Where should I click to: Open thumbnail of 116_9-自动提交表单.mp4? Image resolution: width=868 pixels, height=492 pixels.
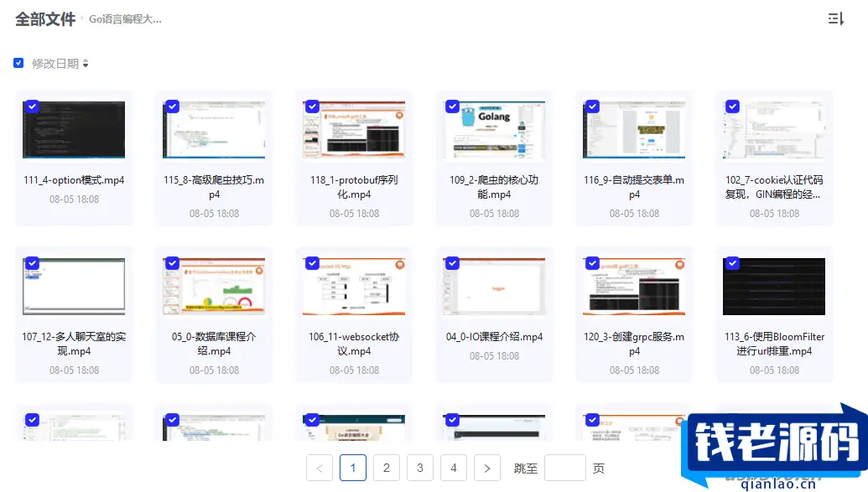point(634,130)
